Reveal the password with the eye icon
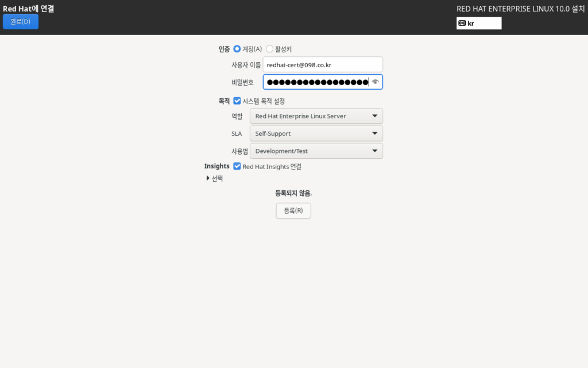The height and width of the screenshot is (368, 588). (375, 82)
